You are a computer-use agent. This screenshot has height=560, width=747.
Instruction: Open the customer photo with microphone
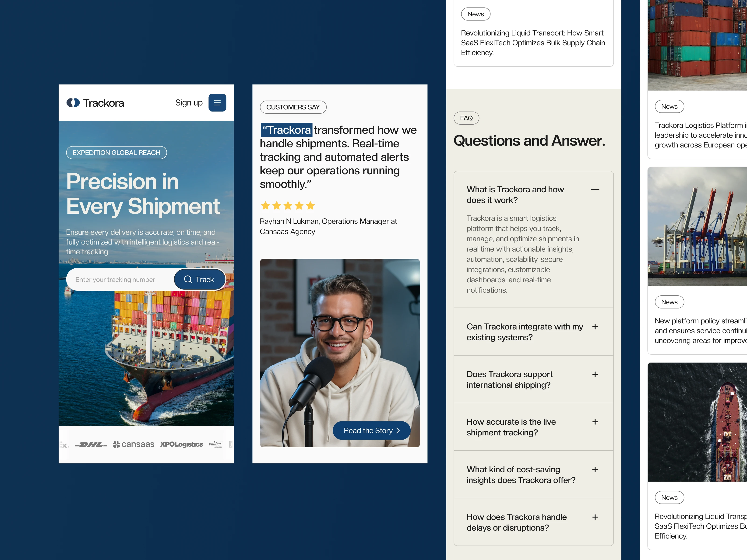(x=340, y=353)
